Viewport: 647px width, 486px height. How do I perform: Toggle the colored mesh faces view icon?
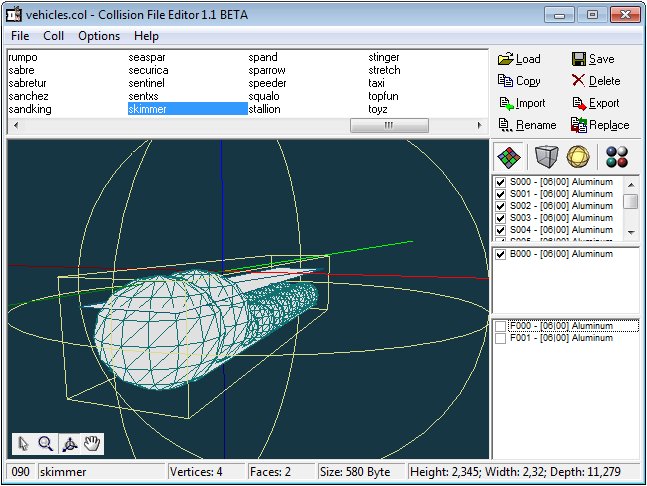pos(509,157)
